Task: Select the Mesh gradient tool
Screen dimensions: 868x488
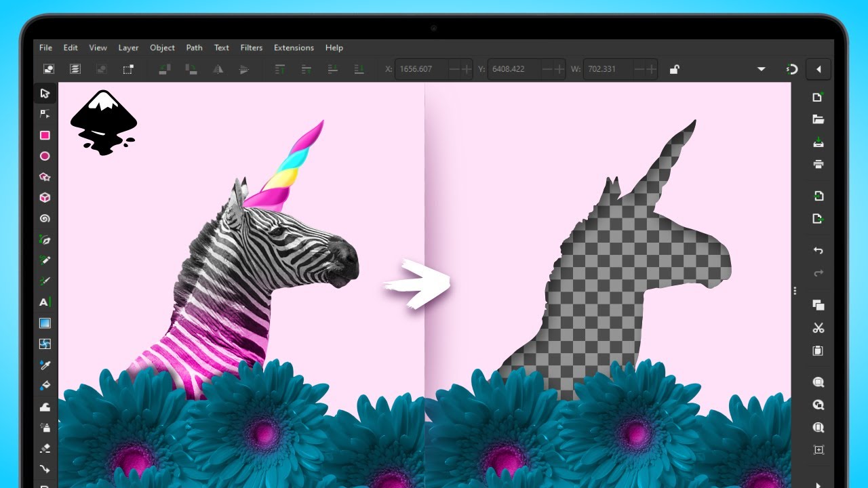Action: (45, 344)
